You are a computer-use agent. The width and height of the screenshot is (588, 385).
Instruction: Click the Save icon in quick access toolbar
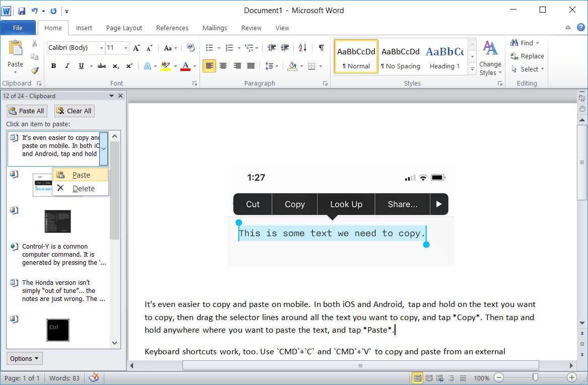(22, 11)
